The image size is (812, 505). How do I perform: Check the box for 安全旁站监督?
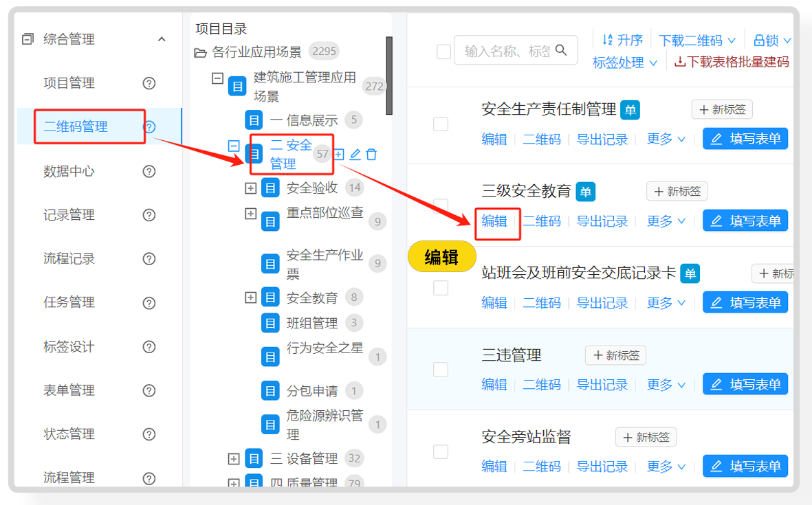coord(441,451)
